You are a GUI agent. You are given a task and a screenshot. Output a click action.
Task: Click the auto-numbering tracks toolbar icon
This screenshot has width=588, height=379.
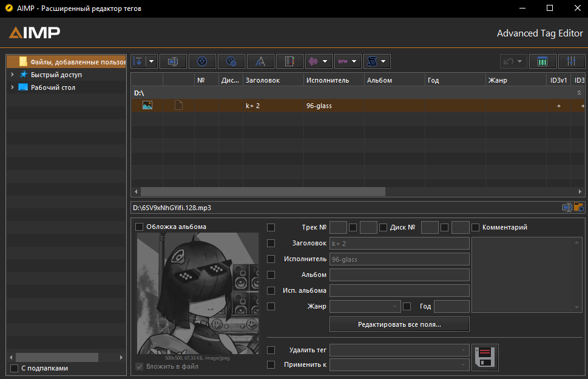[x=138, y=61]
